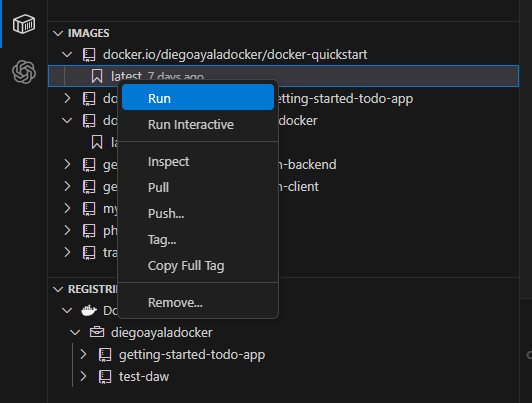
Task: Open the Docker containers view icon
Action: (24, 24)
